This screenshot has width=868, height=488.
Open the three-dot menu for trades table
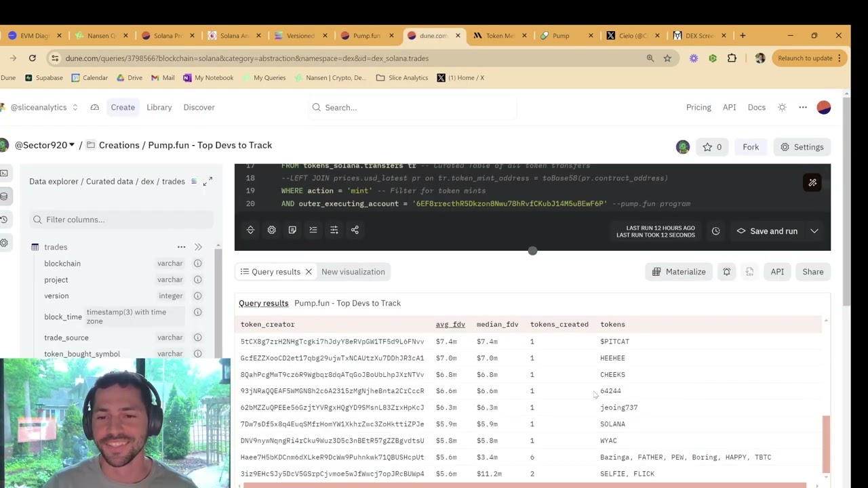tap(181, 247)
